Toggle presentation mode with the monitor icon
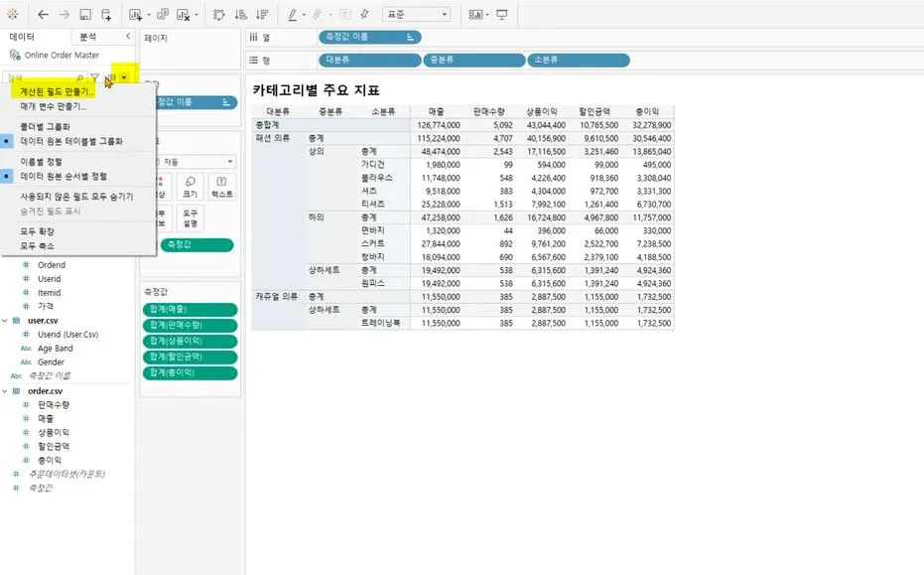Screen dimensions: 924x575 pyautogui.click(x=502, y=13)
